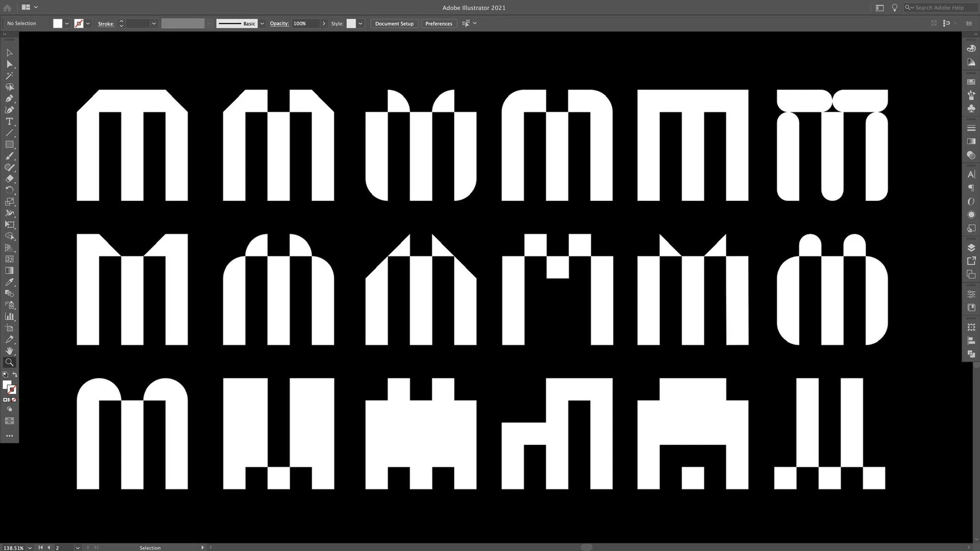980x551 pixels.
Task: Choose the Column Graph tool
Action: pyautogui.click(x=9, y=316)
